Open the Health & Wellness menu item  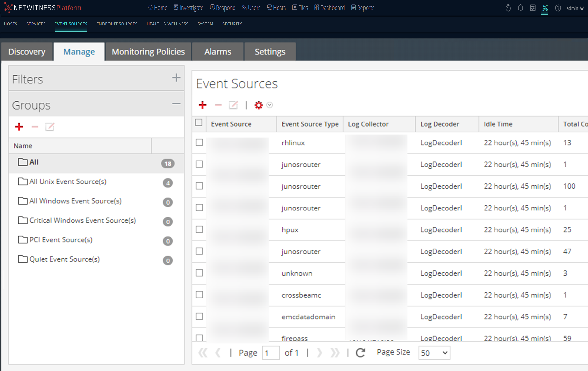tap(167, 24)
